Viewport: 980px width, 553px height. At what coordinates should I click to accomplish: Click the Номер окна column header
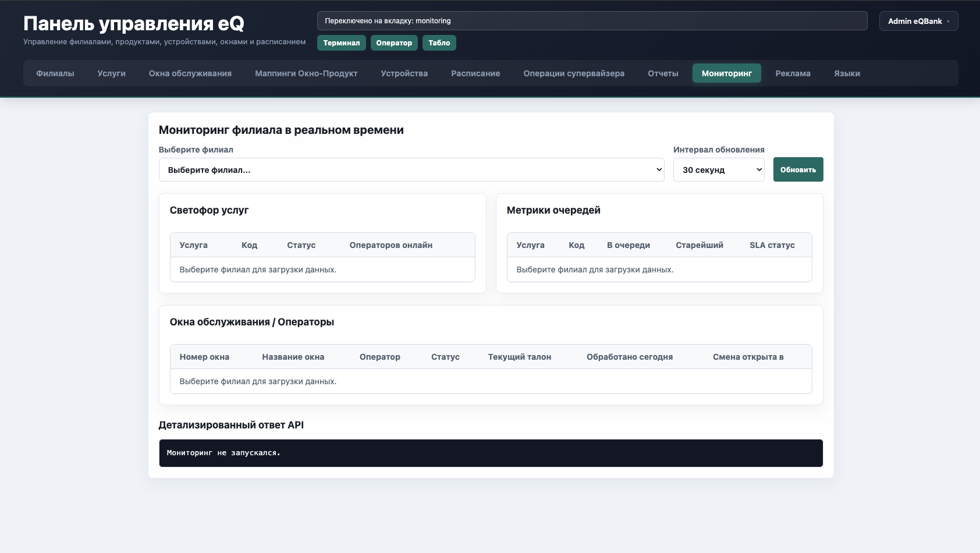click(204, 357)
